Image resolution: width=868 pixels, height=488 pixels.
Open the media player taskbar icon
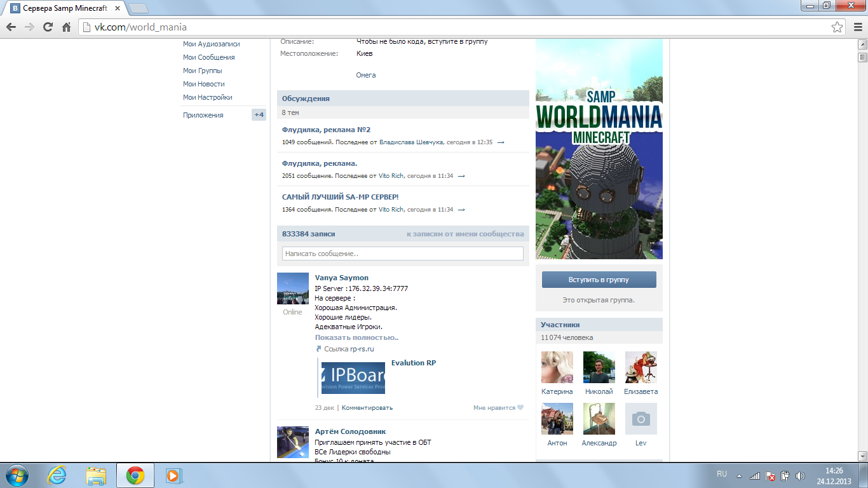click(173, 475)
